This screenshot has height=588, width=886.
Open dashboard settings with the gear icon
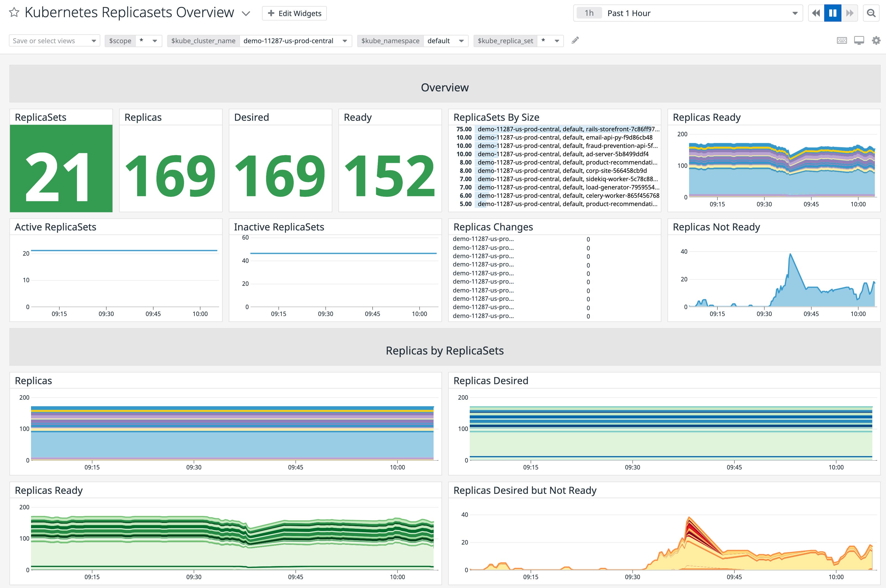[876, 40]
